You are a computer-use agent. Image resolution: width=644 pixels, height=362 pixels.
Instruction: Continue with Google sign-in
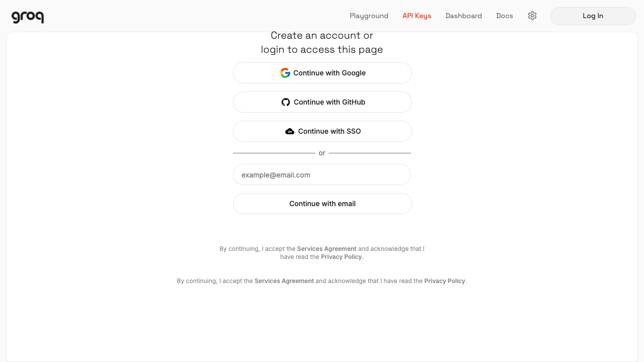323,73
